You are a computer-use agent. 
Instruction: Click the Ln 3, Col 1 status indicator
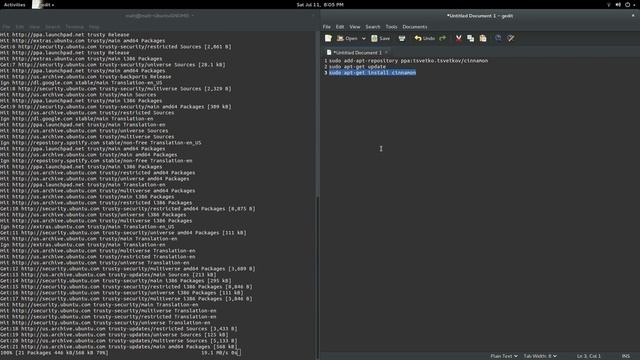coord(589,356)
